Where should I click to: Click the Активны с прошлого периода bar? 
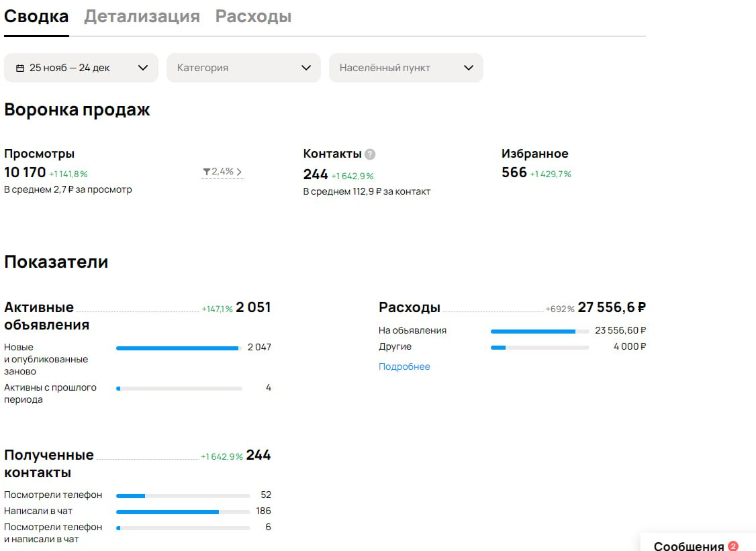point(179,389)
